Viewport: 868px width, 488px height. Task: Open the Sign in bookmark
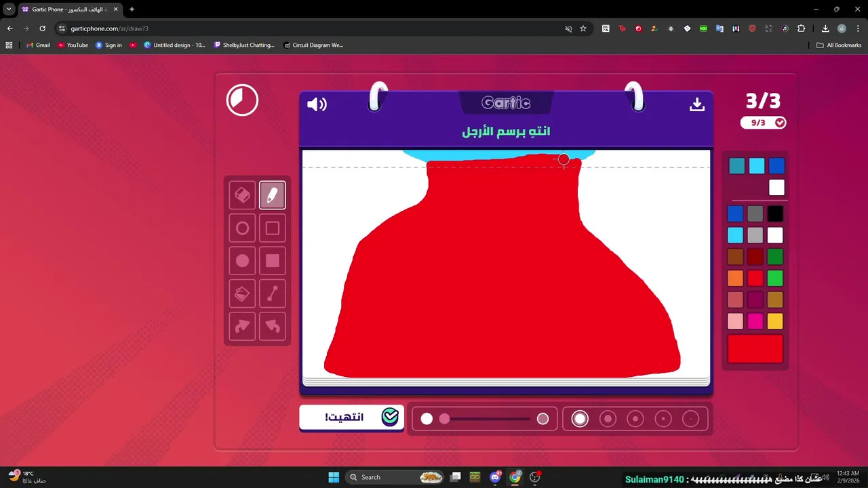click(108, 45)
